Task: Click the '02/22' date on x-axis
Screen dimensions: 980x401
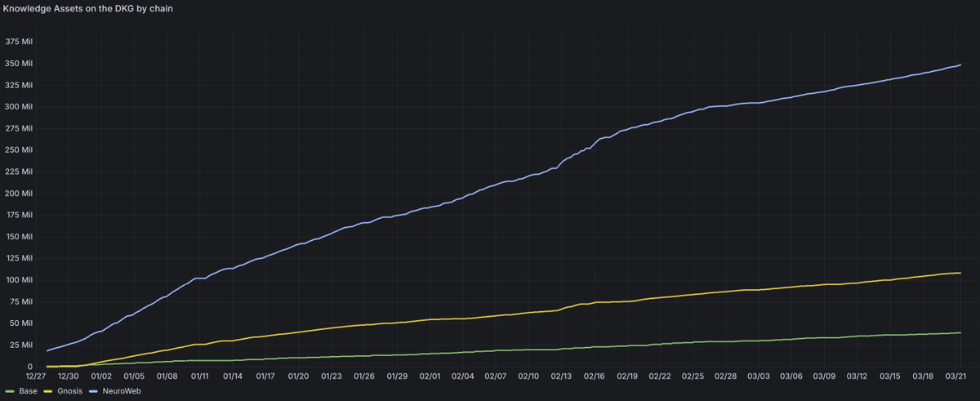Action: (661, 376)
